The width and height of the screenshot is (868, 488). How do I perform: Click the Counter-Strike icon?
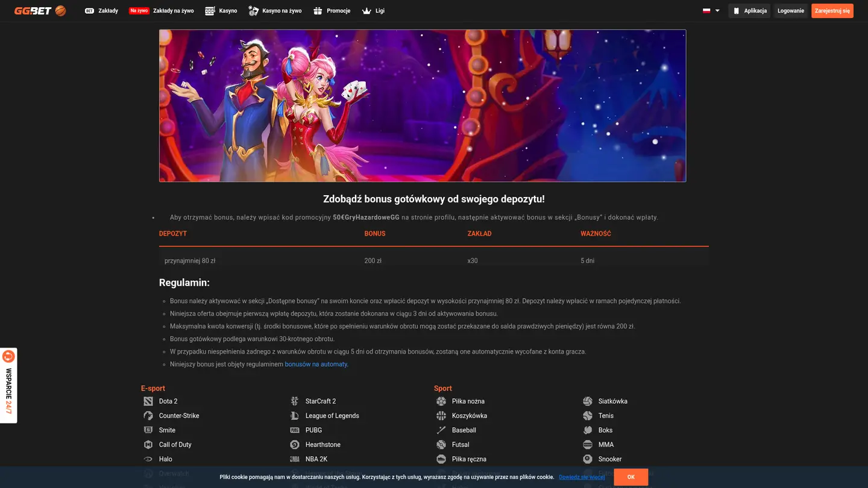(x=148, y=416)
